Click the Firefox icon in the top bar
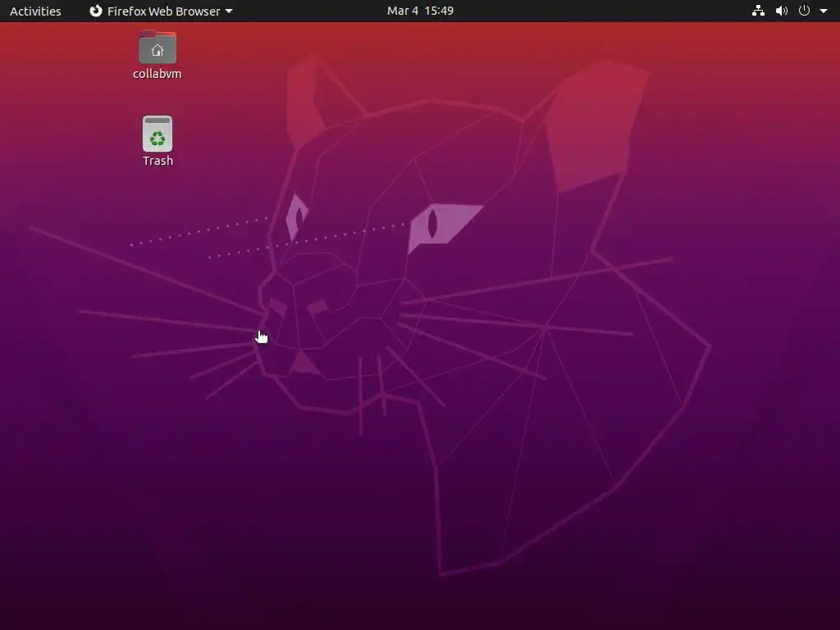 point(96,11)
